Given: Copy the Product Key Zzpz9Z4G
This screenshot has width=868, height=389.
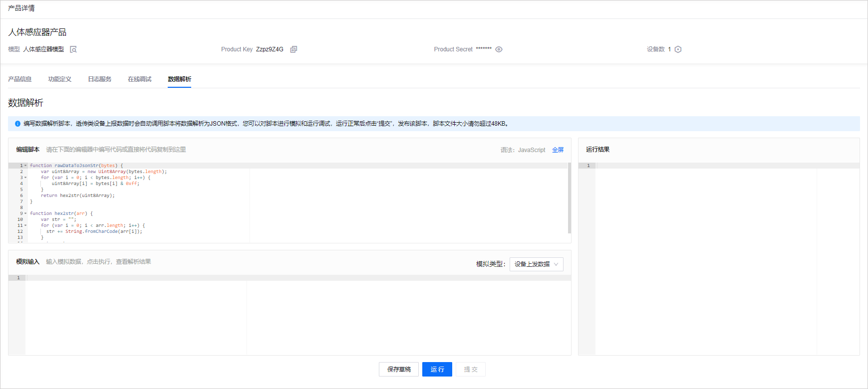Looking at the screenshot, I should [293, 49].
